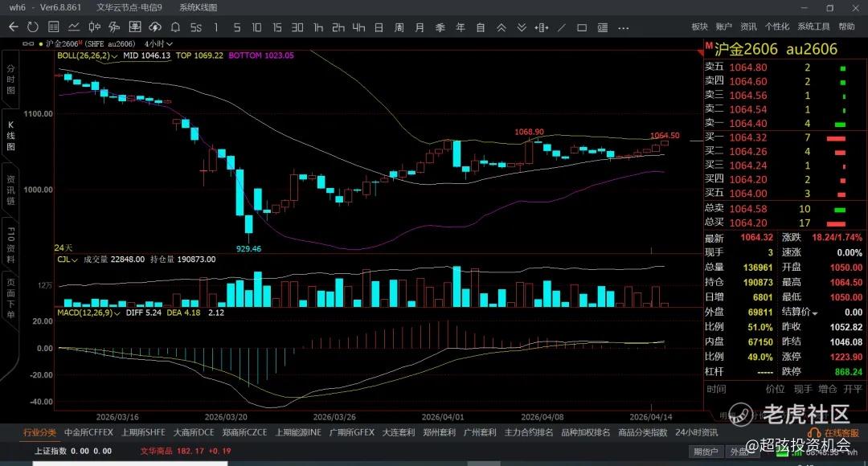Screen dimensions: 868x466
Task: Select the 4h period
Action: (x=358, y=27)
